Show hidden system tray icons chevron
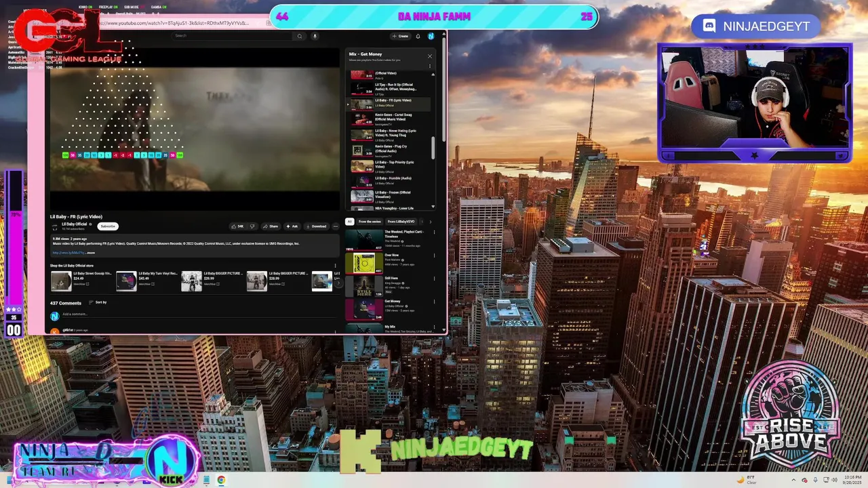Screen dimensions: 868x488 [793, 480]
